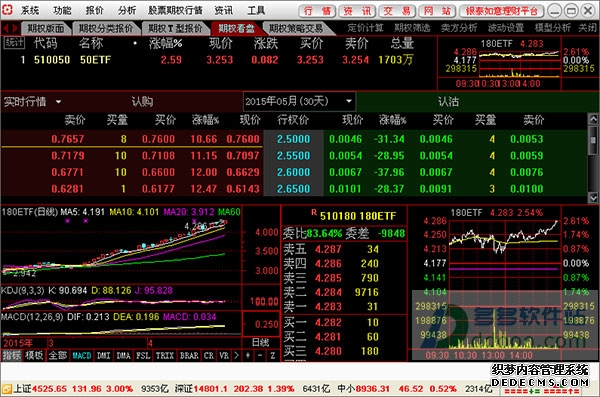Select the MACD indicator

tap(82, 356)
